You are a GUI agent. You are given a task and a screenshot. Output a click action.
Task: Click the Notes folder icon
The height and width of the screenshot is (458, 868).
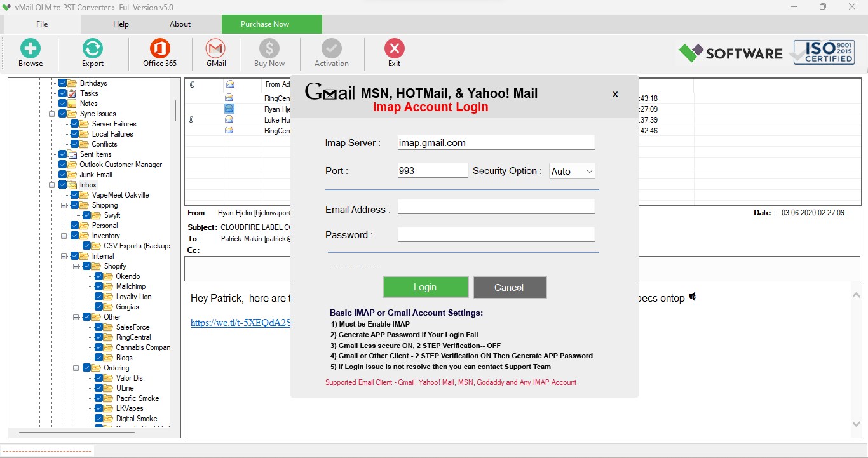[x=72, y=104]
